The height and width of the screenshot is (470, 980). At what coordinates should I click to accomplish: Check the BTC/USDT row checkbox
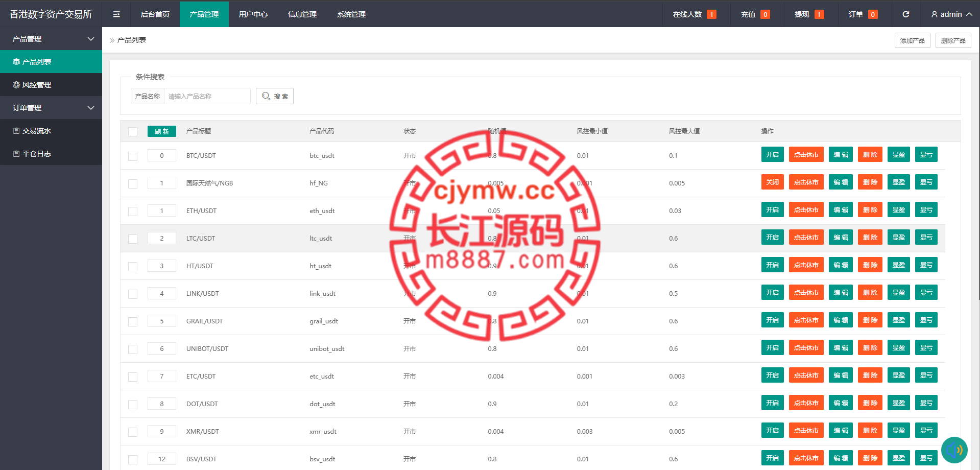133,156
